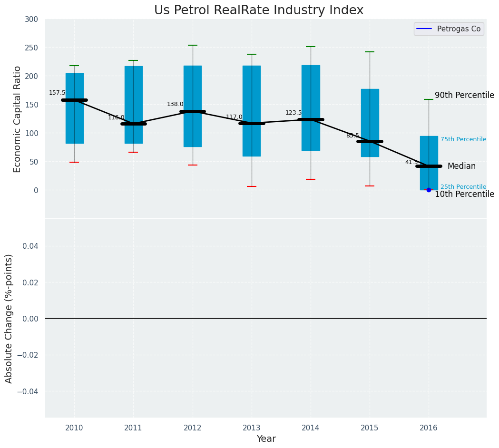Click the 2012 median marker labeled 138.0
This screenshot has height=448, width=499.
pos(193,112)
